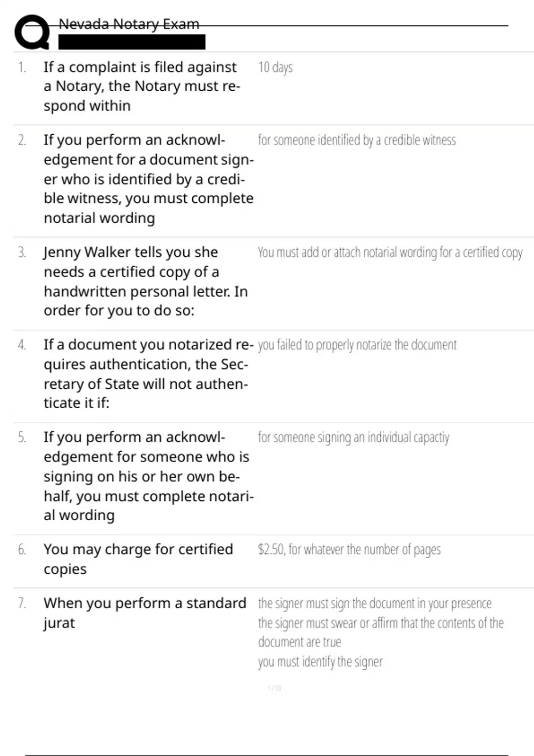This screenshot has width=534, height=756.
Task: Select question 6 about certified copies charge
Action: pyautogui.click(x=138, y=559)
